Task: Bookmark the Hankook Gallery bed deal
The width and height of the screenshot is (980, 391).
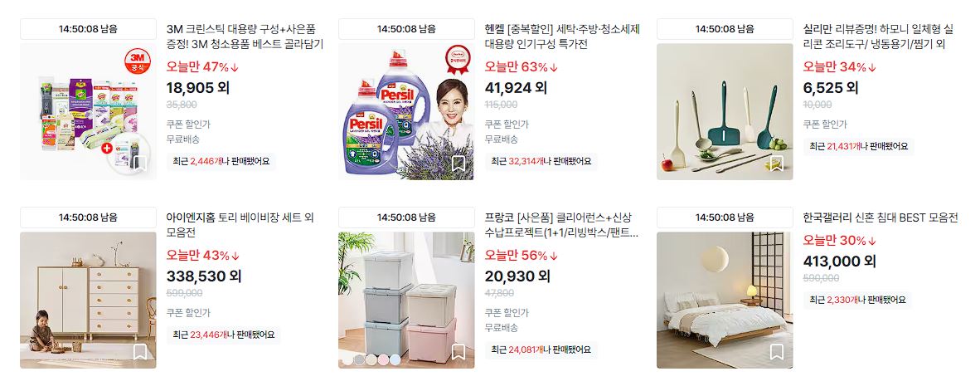Action: 777,352
